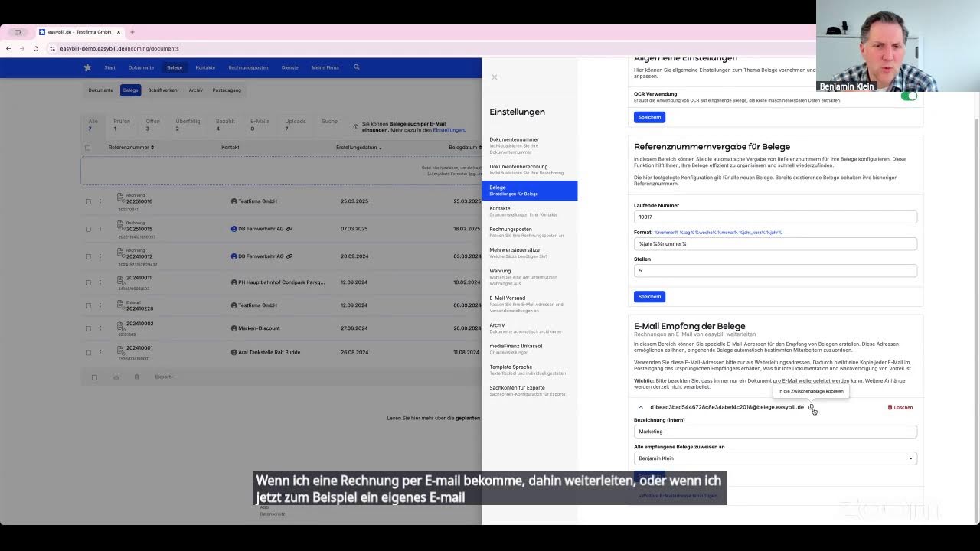This screenshot has width=980, height=551.
Task: Collapse the email address entry chevron
Action: point(641,407)
